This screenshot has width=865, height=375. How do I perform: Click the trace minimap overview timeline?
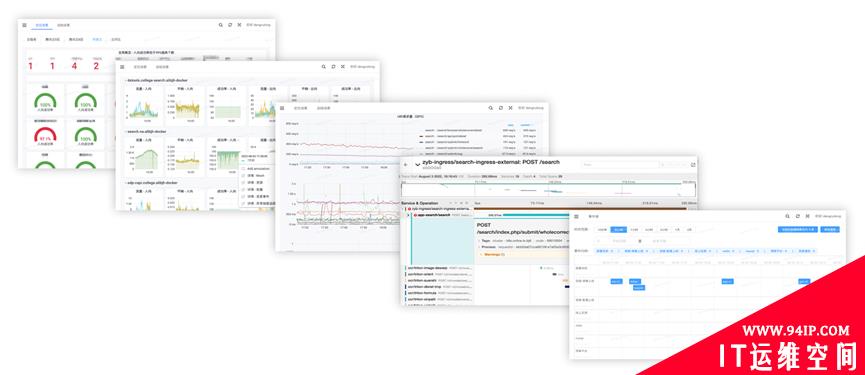pos(548,189)
